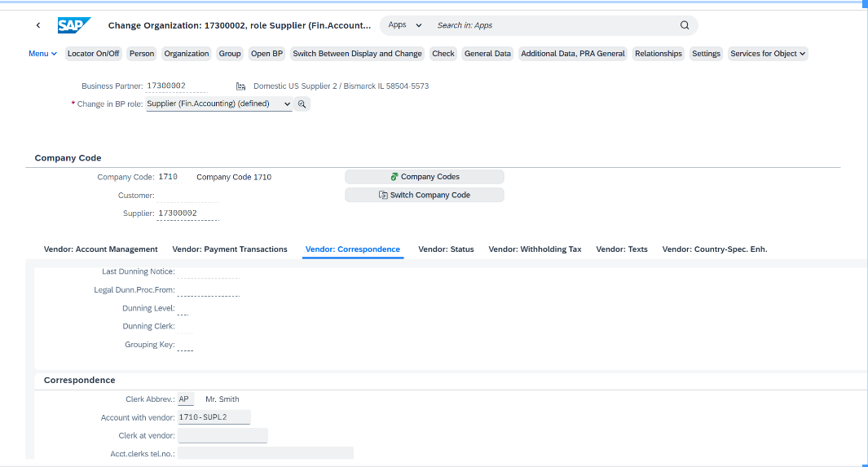Click the 'Company Code' section heading

point(68,158)
